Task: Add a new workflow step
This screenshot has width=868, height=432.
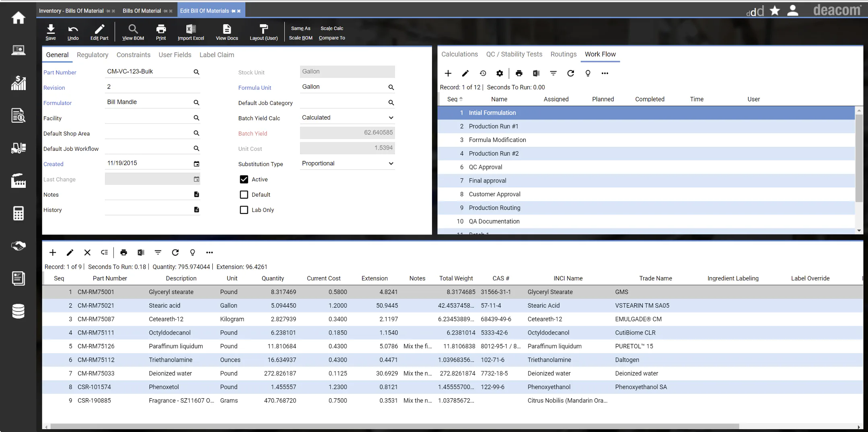Action: 447,73
